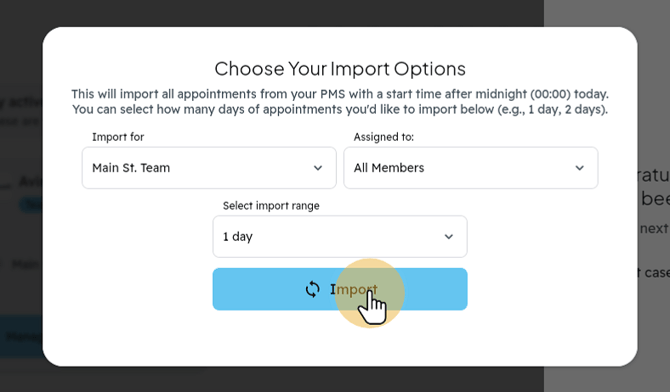The image size is (670, 392).
Task: Click the chevron in Import for field
Action: click(318, 168)
